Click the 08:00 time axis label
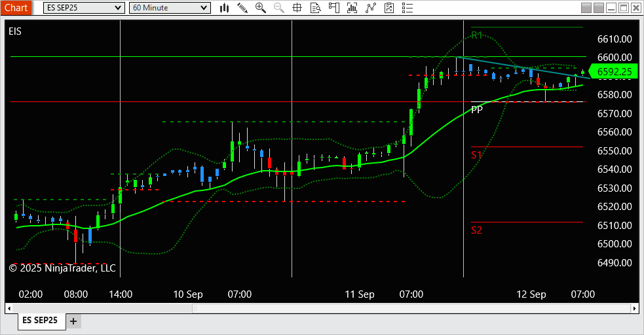644x335 pixels. point(75,294)
